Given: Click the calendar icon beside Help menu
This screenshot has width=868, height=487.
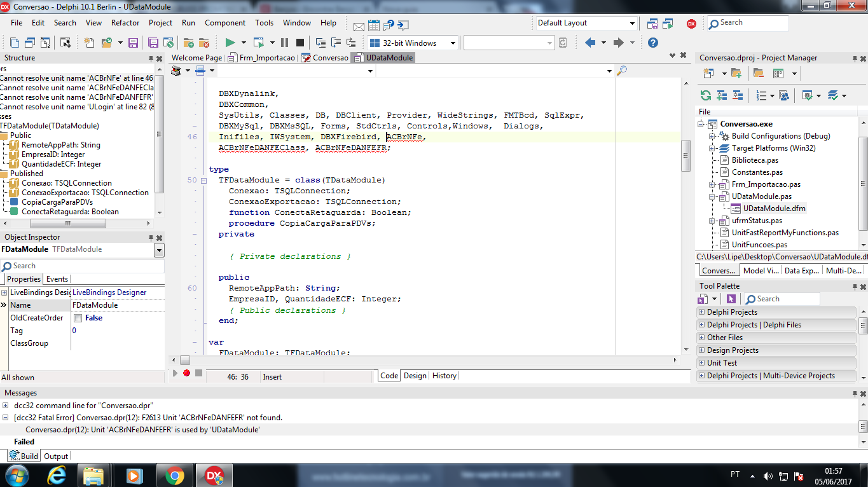Looking at the screenshot, I should click(374, 25).
